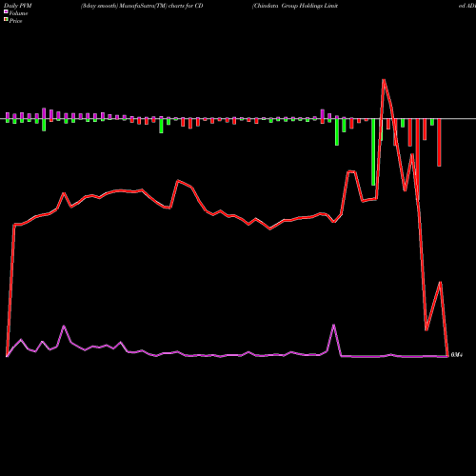Click the tallest green bar below the baseline

pos(373,152)
